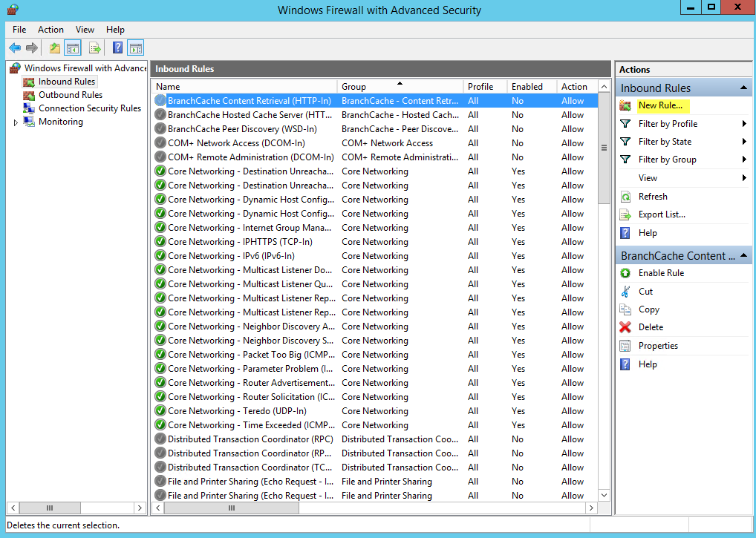Click the green check icon of Core Networking - Teredo
Image resolution: width=756 pixels, height=538 pixels.
(160, 411)
